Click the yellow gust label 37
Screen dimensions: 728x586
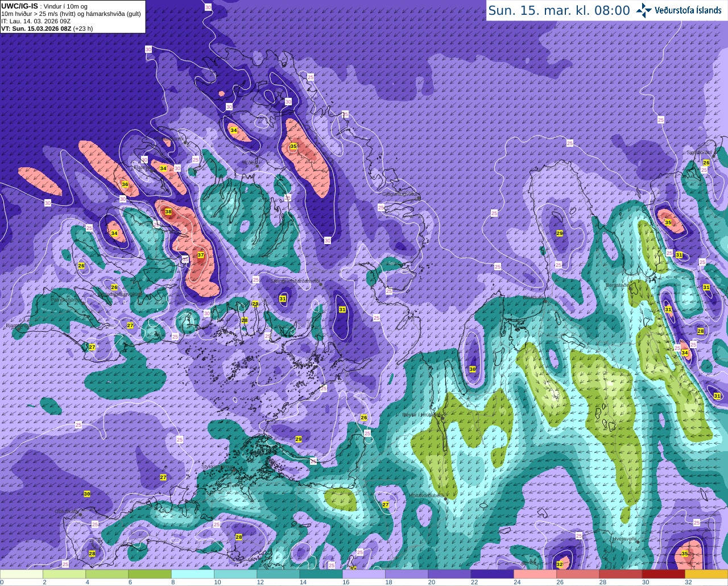[x=201, y=255]
